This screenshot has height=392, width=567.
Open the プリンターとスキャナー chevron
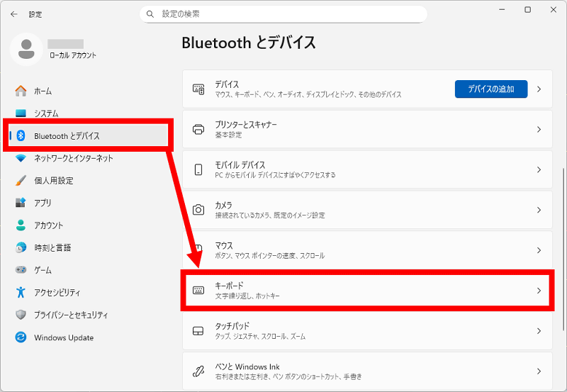(x=539, y=129)
